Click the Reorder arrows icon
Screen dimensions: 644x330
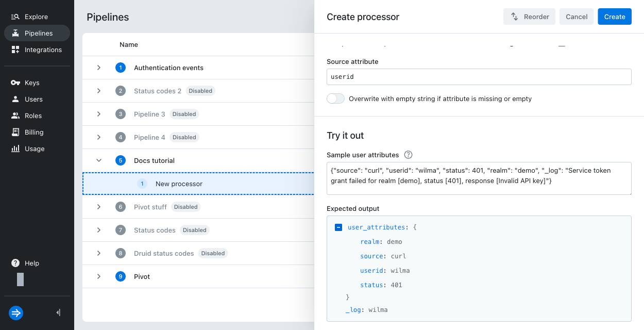(514, 16)
